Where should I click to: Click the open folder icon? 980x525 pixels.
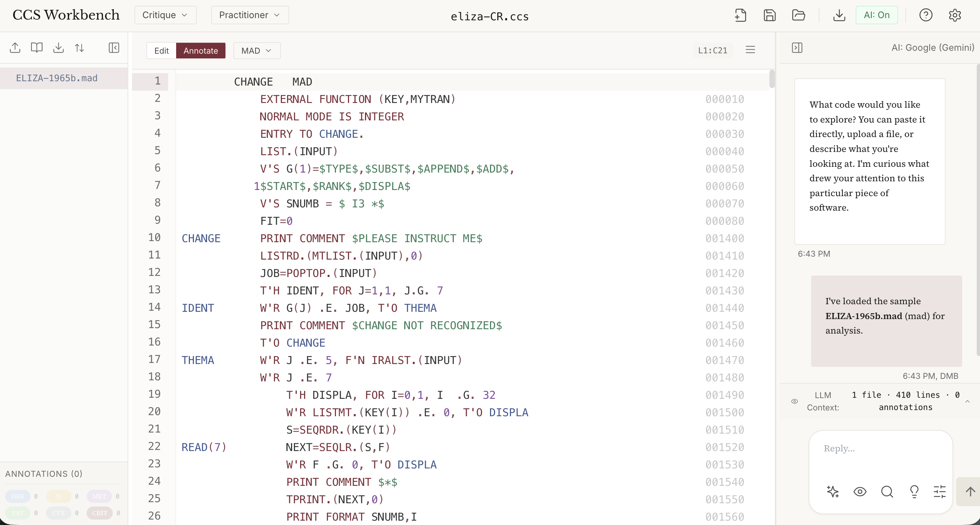[798, 15]
